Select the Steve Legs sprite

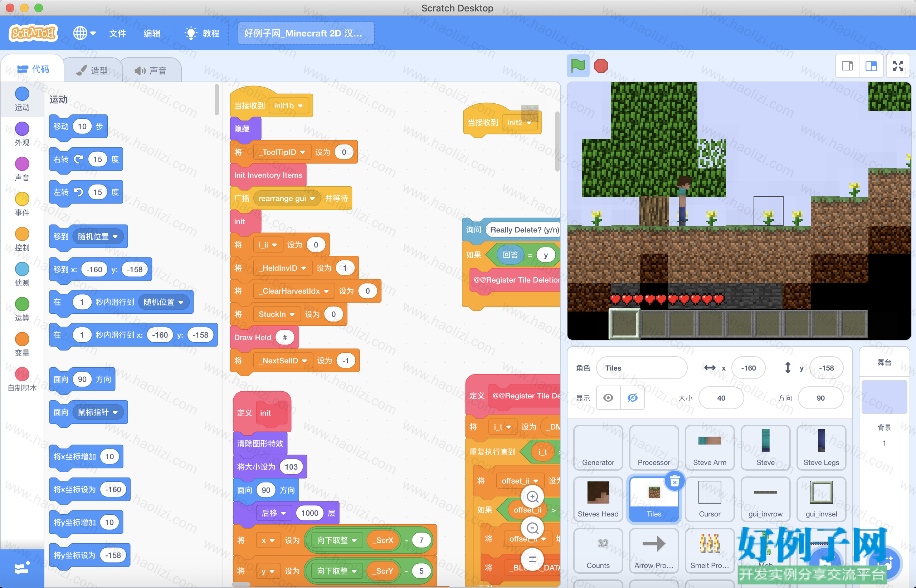coord(821,447)
